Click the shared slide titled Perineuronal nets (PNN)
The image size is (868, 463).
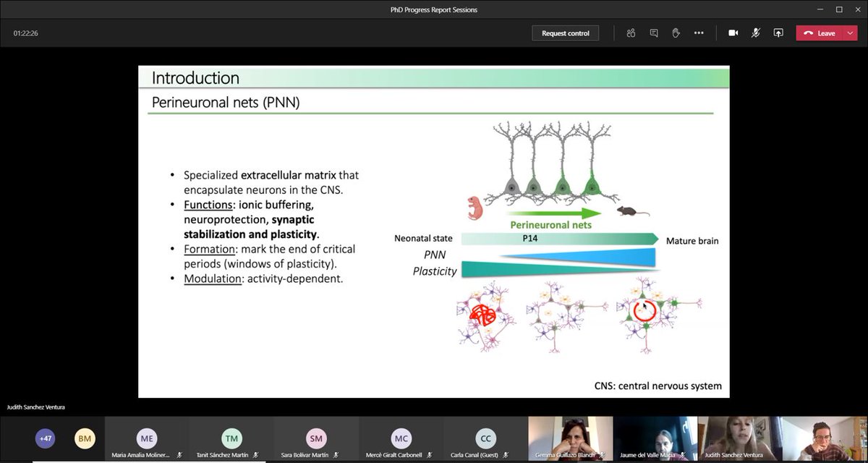(x=433, y=231)
